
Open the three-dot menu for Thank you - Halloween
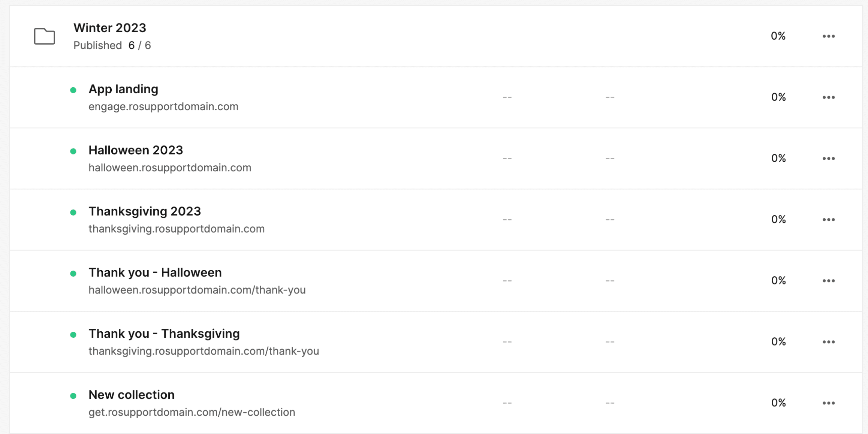828,281
